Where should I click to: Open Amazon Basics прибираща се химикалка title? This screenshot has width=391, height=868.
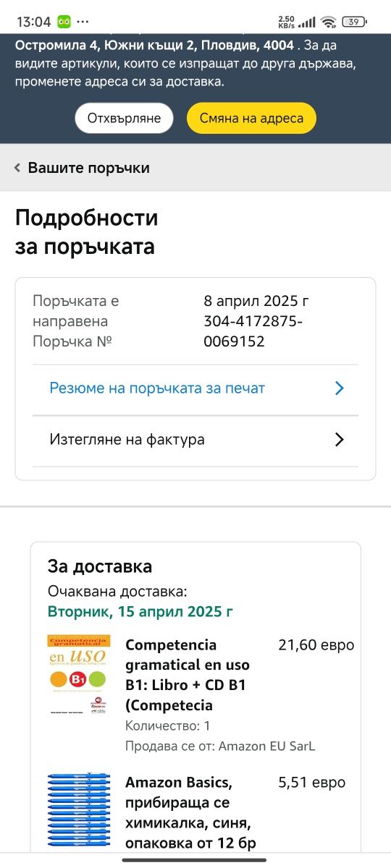(190, 813)
